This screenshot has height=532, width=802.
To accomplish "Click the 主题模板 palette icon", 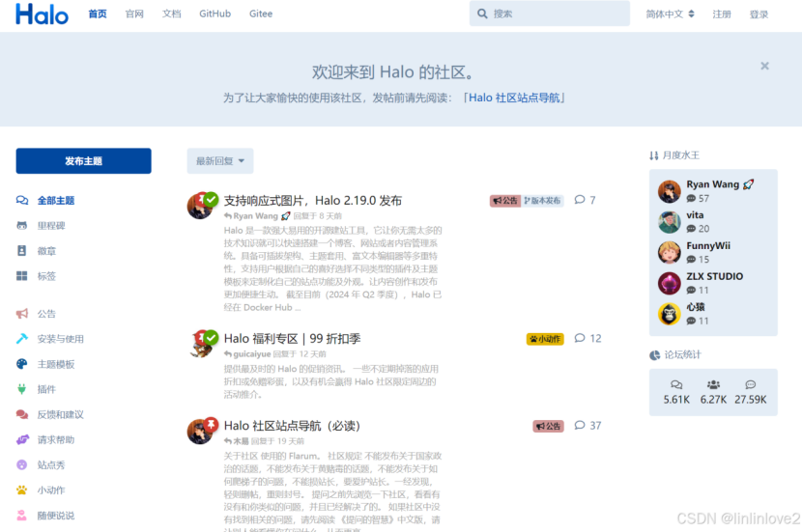I will tap(22, 364).
